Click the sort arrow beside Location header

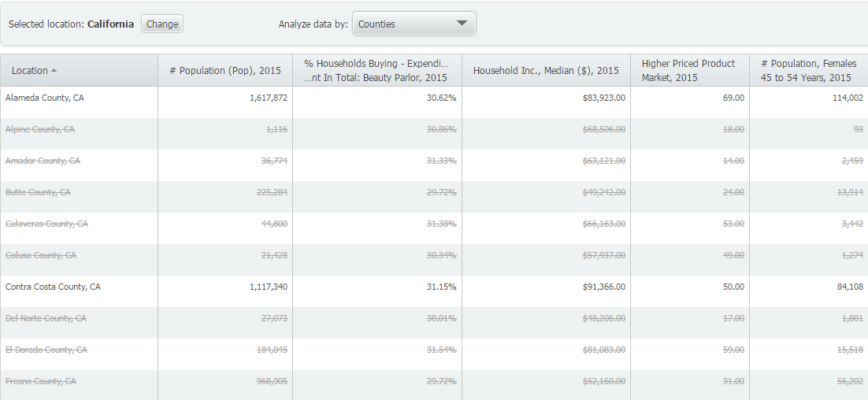[54, 71]
